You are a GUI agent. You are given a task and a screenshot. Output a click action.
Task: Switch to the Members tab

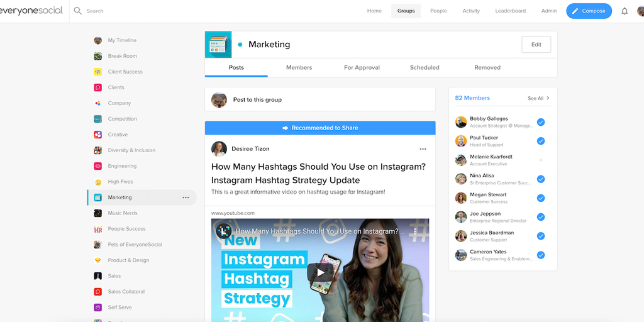point(299,67)
